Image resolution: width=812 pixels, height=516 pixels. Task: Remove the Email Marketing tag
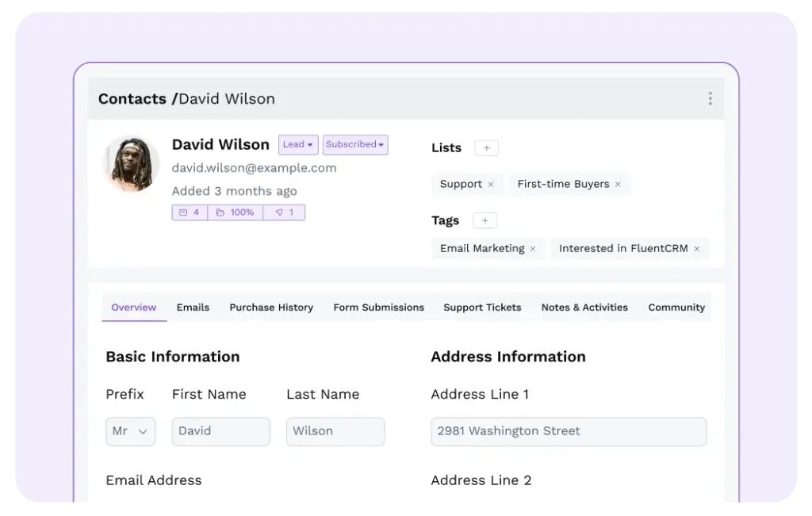pyautogui.click(x=533, y=249)
